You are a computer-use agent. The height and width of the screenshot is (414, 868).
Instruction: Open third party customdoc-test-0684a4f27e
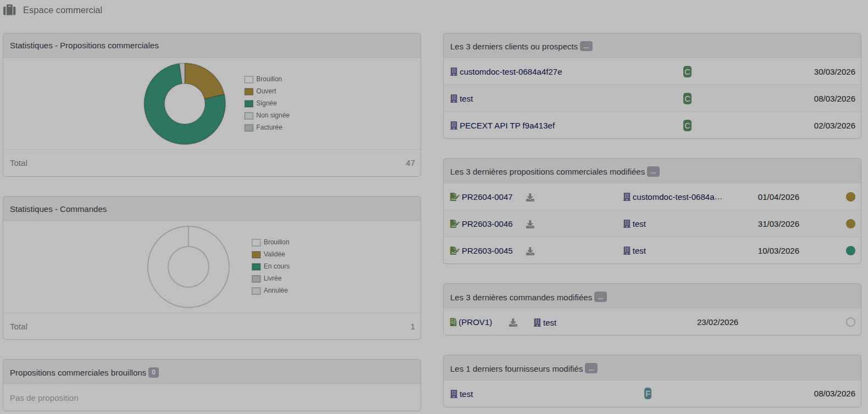coord(511,72)
